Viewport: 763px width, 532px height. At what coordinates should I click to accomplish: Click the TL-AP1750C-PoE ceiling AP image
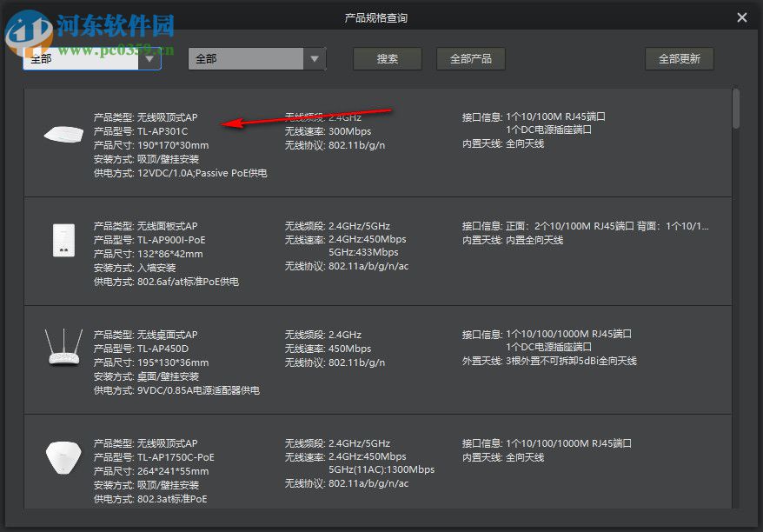tap(63, 458)
